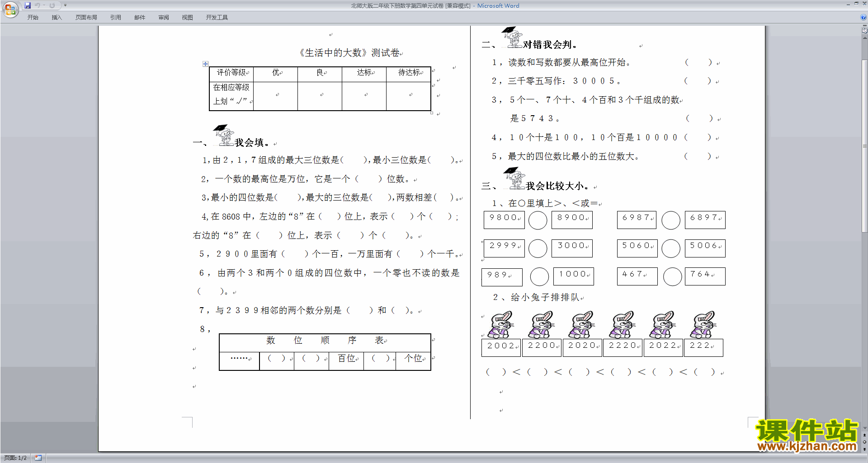
Task: Click Previous Page double-arrow button
Action: [x=865, y=435]
